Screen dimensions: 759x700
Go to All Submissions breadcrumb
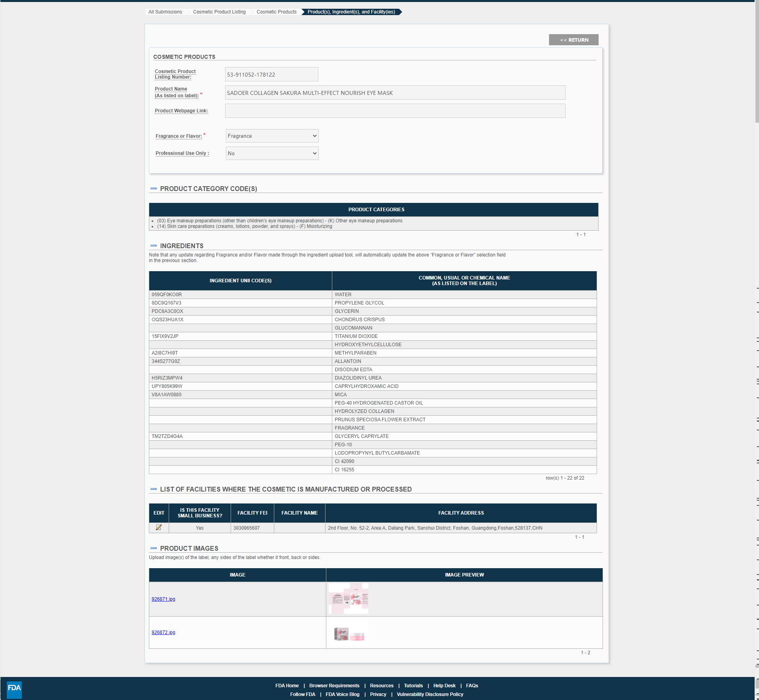(165, 12)
